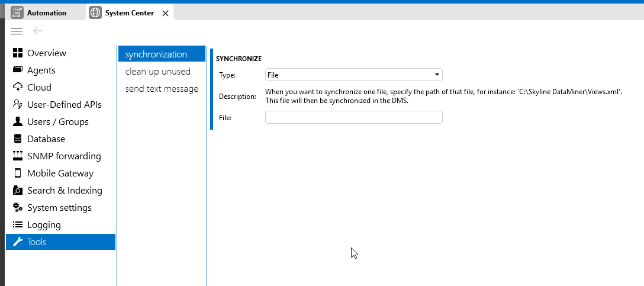Image resolution: width=644 pixels, height=286 pixels.
Task: Click the Database cylinder icon
Action: point(17,139)
